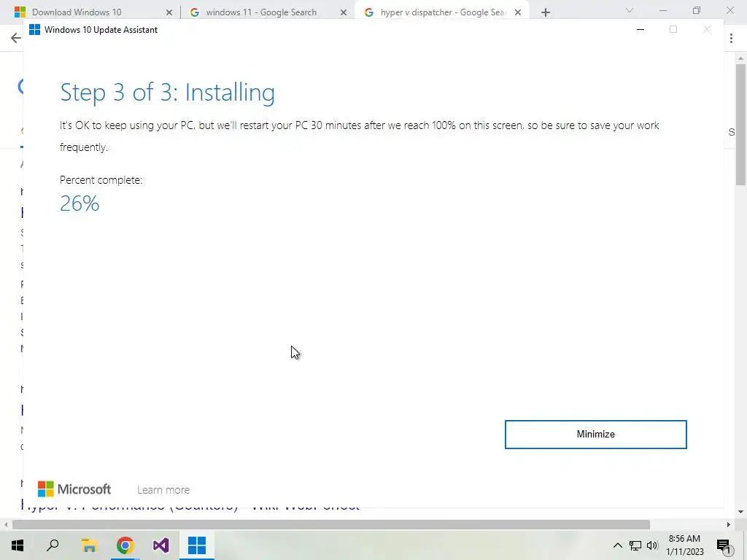The width and height of the screenshot is (747, 560).
Task: Click the Step 3 of 3: Installing heading
Action: [x=167, y=93]
